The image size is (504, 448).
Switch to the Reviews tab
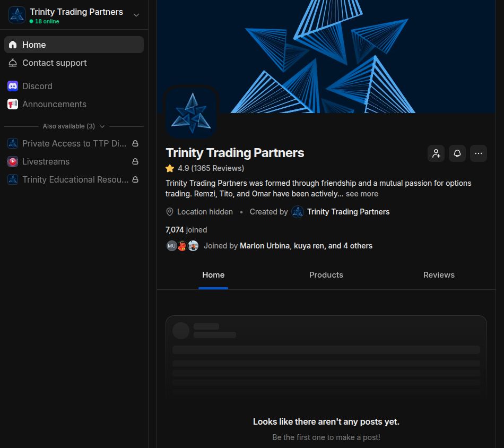439,275
